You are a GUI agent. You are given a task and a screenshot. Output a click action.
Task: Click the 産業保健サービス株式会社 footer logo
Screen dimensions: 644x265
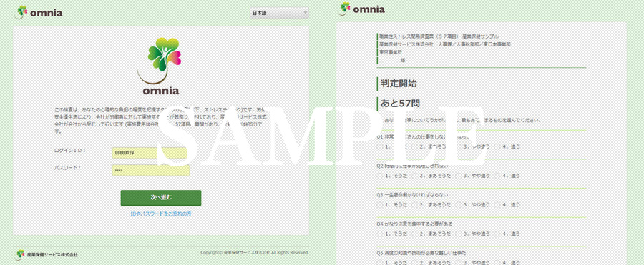click(47, 255)
